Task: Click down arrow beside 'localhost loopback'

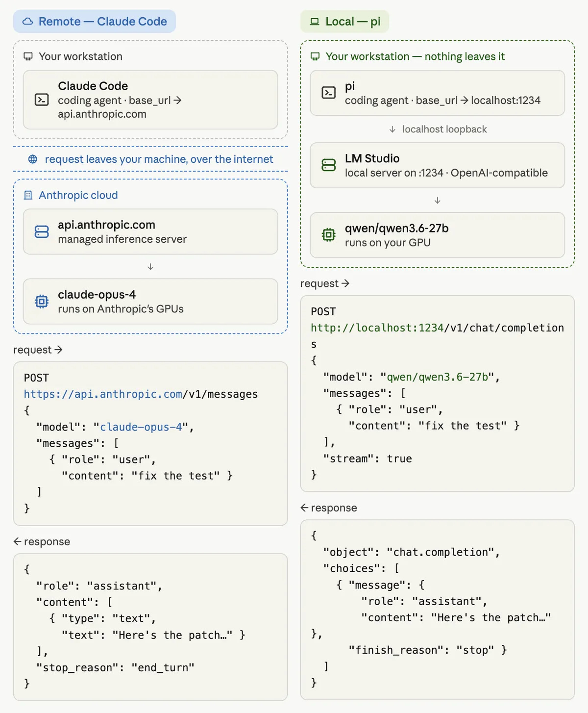Action: [392, 129]
